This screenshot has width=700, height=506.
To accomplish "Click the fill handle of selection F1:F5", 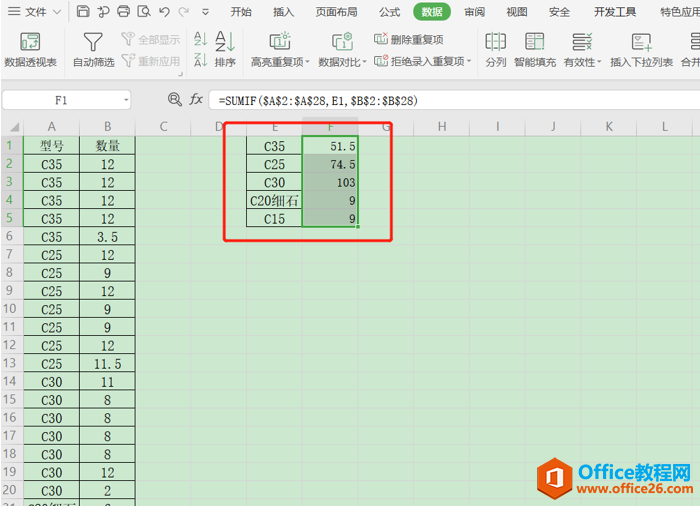I will [358, 227].
